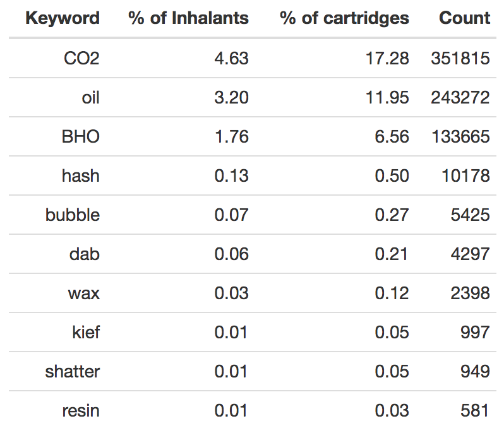Click the bubble keyword cell

[x=73, y=215]
